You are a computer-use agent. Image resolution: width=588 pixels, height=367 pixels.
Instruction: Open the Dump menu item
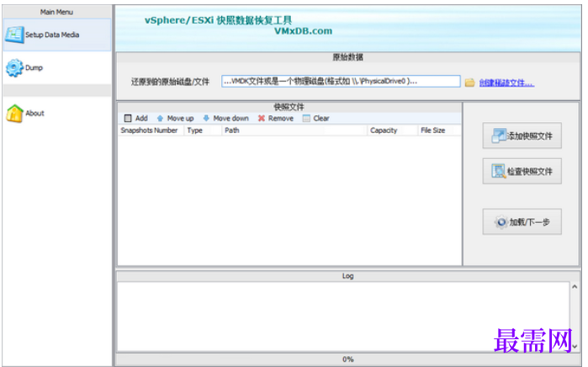pos(56,68)
